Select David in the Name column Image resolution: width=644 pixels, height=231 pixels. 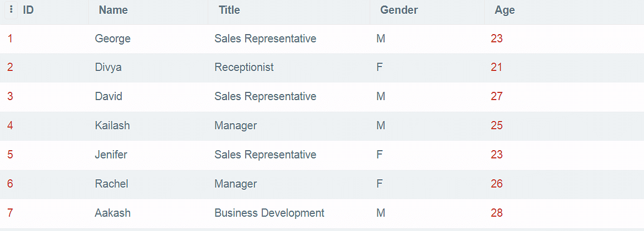point(109,96)
